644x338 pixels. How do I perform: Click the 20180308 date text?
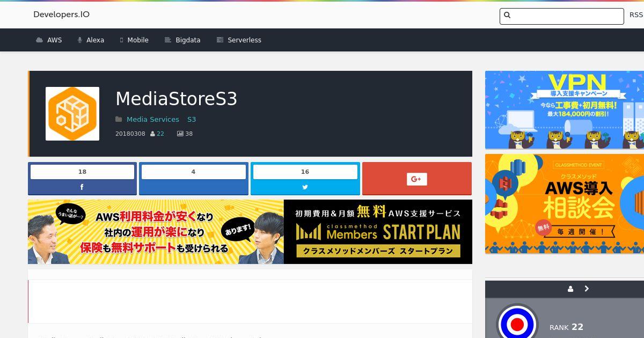tap(130, 134)
